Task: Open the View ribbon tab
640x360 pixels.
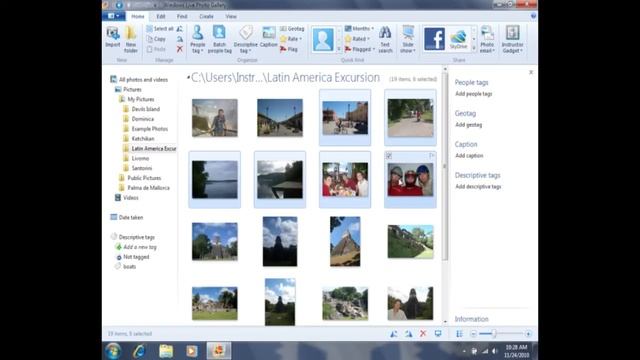Action: pos(231,16)
